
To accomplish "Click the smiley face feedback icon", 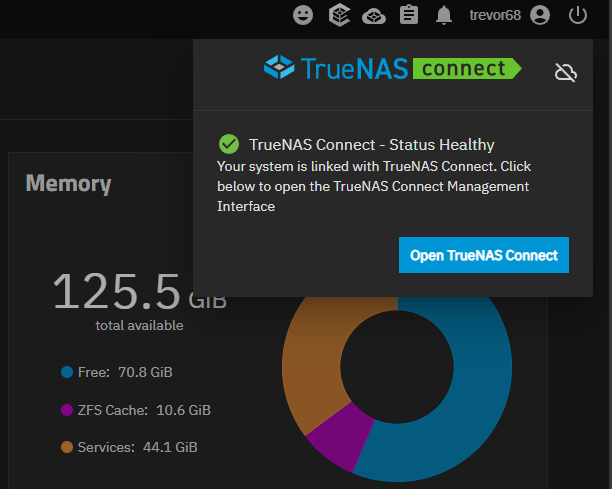I will pos(303,15).
